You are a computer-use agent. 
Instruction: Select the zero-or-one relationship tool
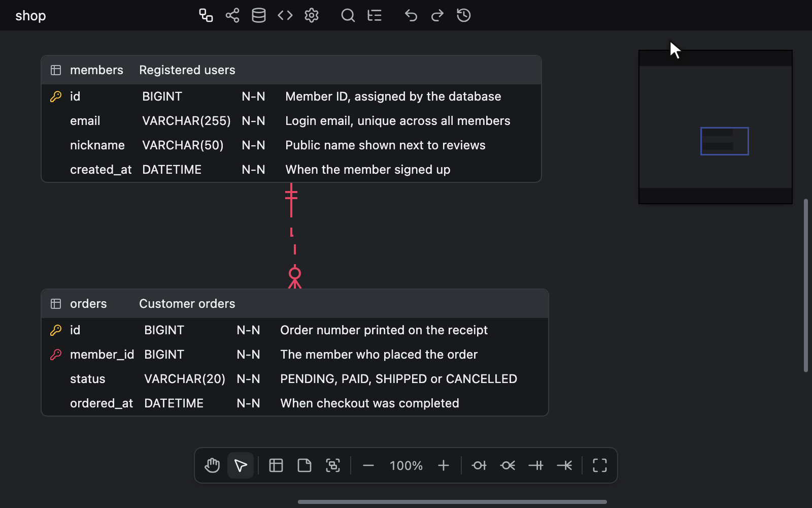coord(479,465)
